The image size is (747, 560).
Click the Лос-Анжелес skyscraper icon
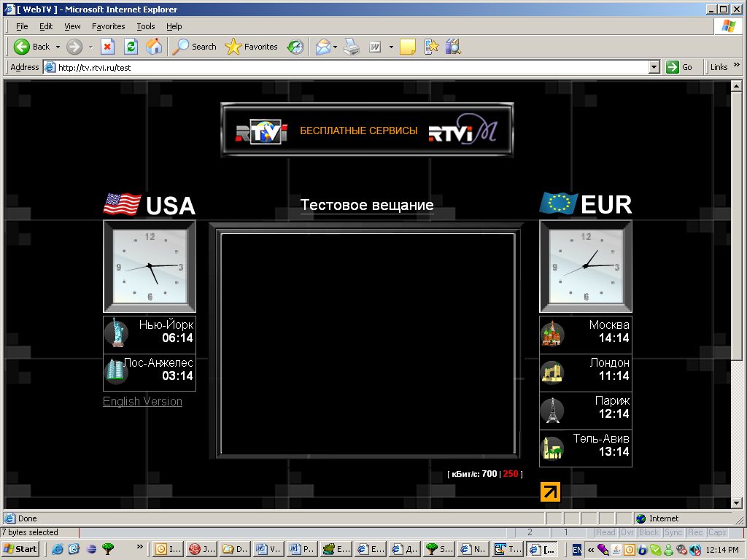[116, 371]
